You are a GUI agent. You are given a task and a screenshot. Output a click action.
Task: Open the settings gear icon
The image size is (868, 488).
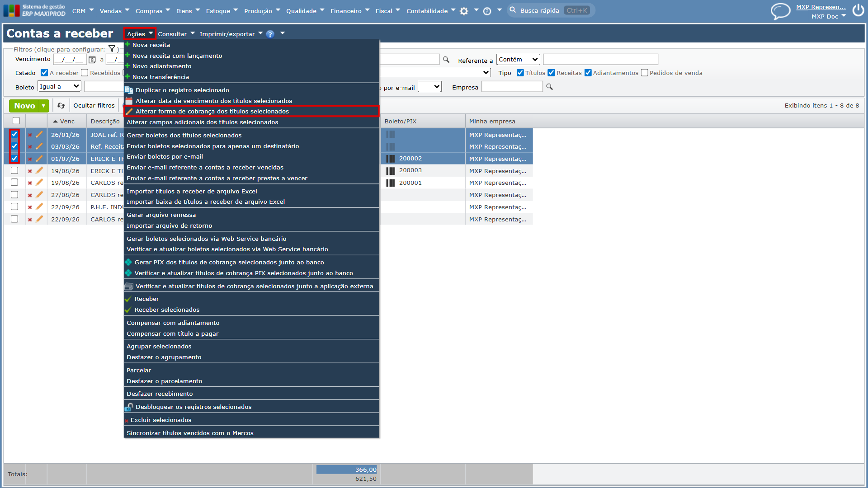pos(464,11)
